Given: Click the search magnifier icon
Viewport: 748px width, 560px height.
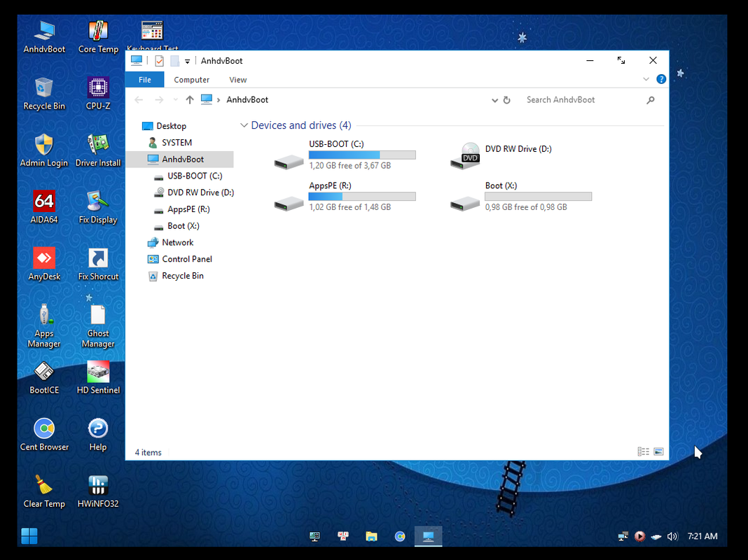Looking at the screenshot, I should tap(651, 100).
